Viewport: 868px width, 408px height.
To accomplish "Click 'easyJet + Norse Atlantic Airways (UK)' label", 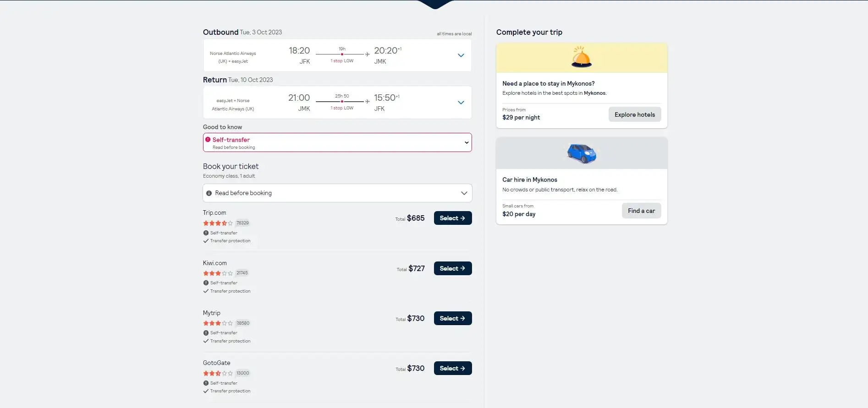I will tap(233, 105).
